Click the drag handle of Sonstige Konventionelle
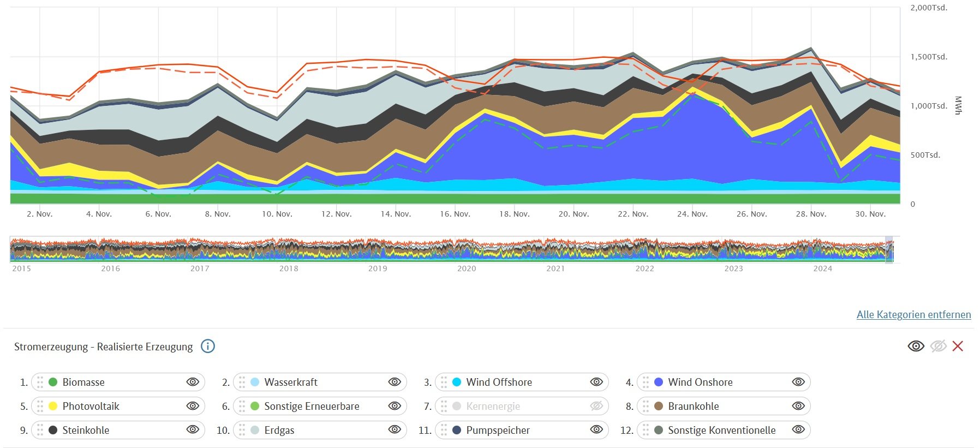 [646, 430]
